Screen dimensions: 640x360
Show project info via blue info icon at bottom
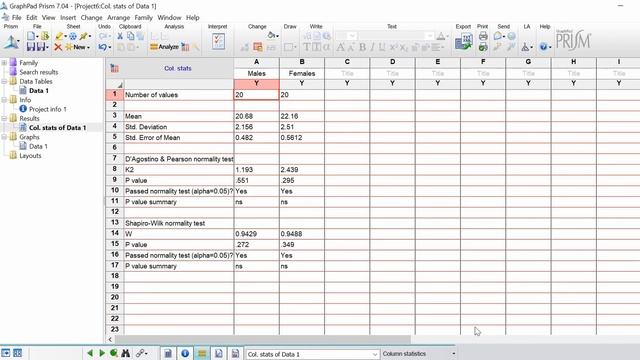185,353
